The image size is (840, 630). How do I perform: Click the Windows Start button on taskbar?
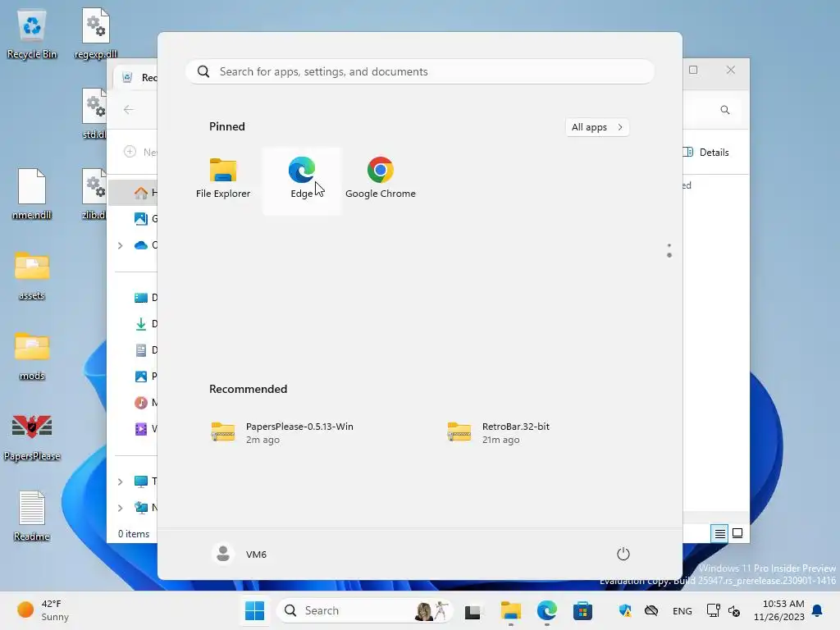pyautogui.click(x=254, y=610)
